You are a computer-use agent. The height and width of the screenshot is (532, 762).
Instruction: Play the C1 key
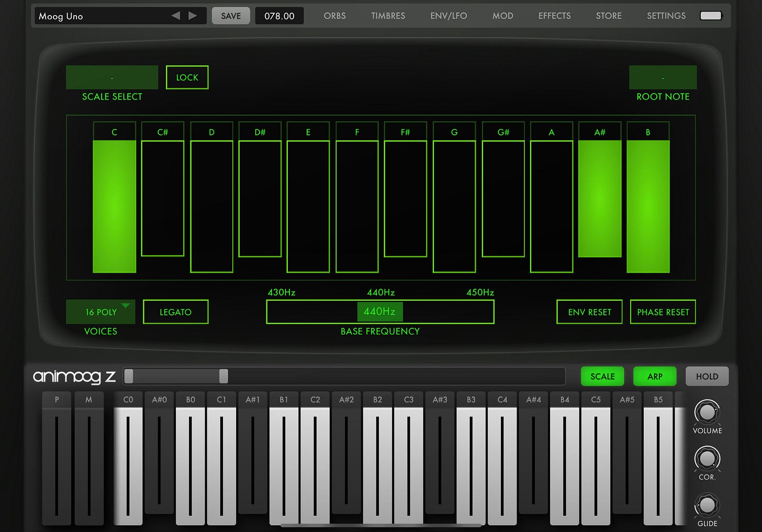pyautogui.click(x=221, y=458)
